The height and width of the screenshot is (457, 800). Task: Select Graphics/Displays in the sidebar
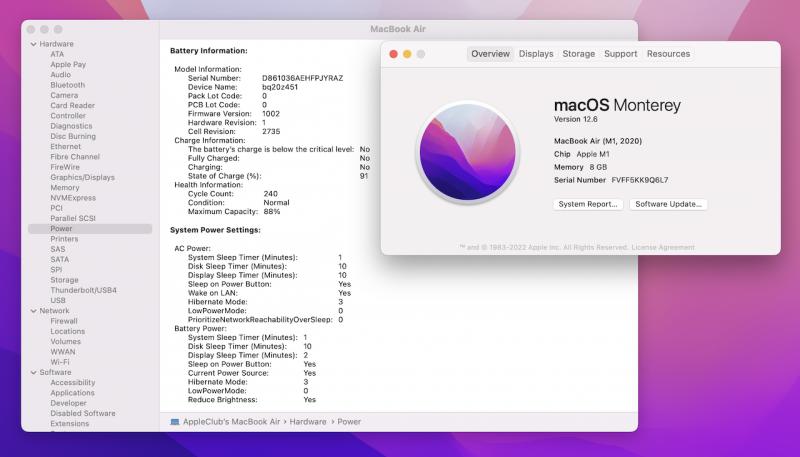tap(82, 177)
